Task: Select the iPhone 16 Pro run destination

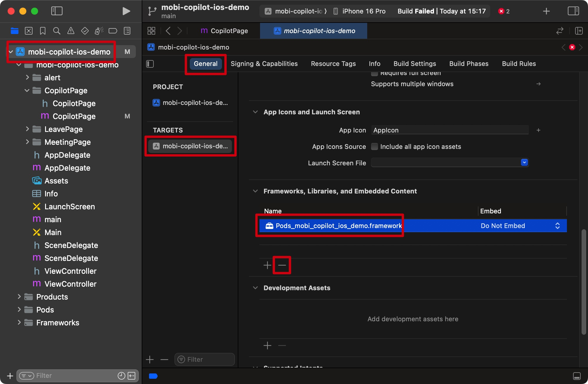Action: [x=360, y=11]
